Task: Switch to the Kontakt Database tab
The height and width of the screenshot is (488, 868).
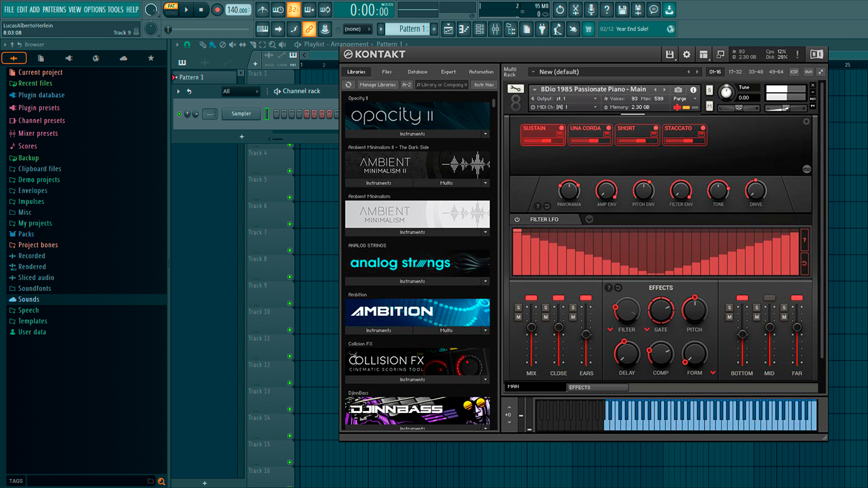Action: (x=417, y=72)
